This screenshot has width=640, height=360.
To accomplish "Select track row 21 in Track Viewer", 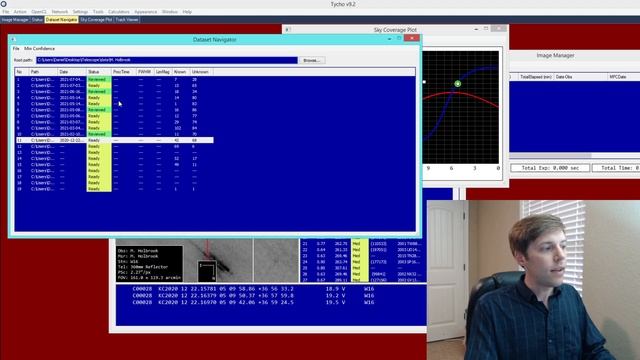I will point(363,243).
